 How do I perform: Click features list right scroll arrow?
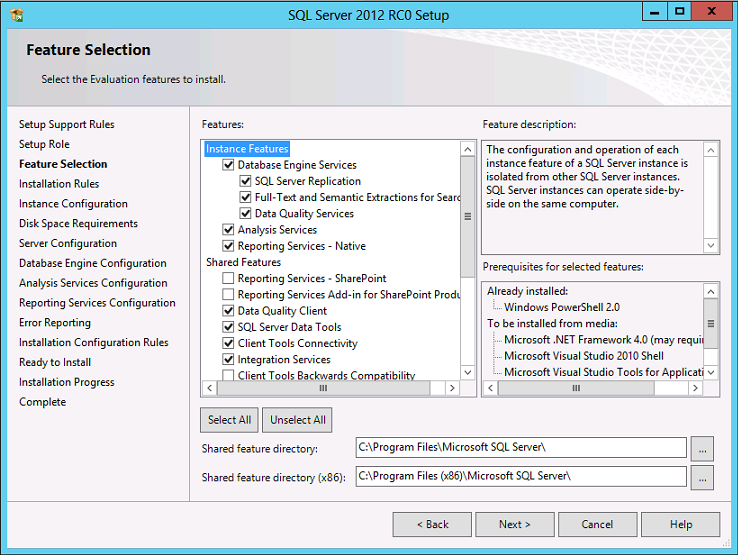(452, 388)
